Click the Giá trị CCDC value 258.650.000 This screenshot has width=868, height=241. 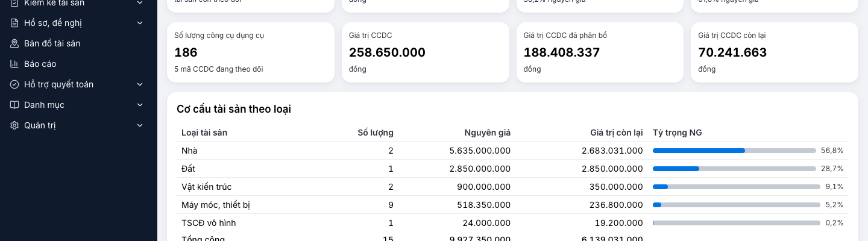tap(387, 52)
